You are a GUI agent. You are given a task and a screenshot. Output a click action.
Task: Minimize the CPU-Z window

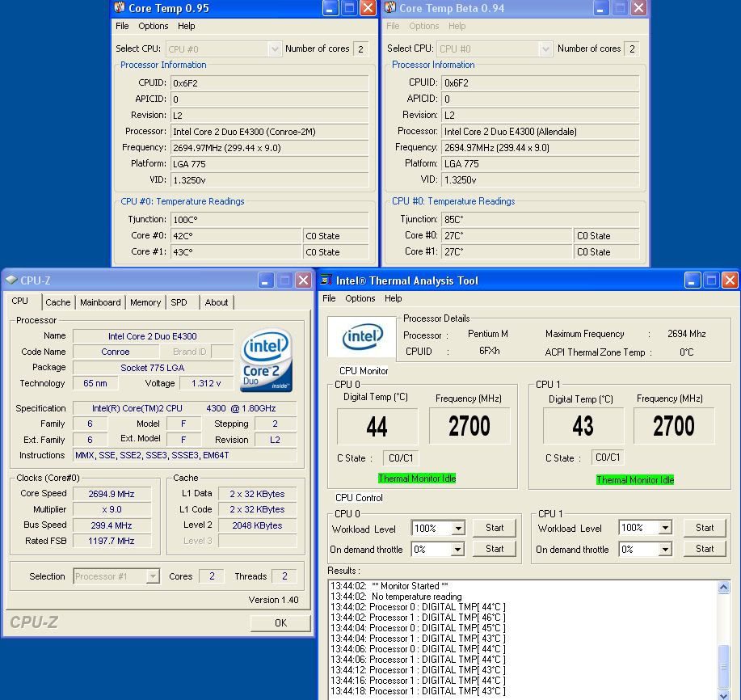tap(266, 280)
